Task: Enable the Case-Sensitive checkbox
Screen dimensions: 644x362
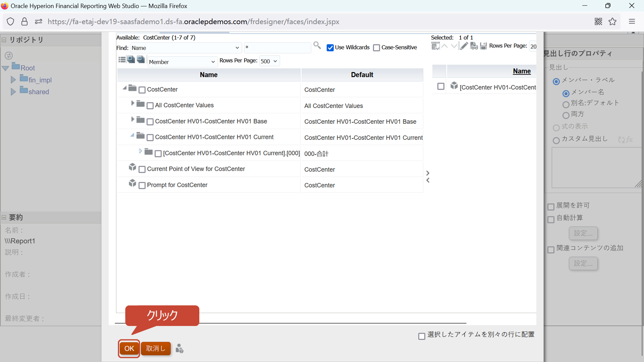Action: point(376,48)
